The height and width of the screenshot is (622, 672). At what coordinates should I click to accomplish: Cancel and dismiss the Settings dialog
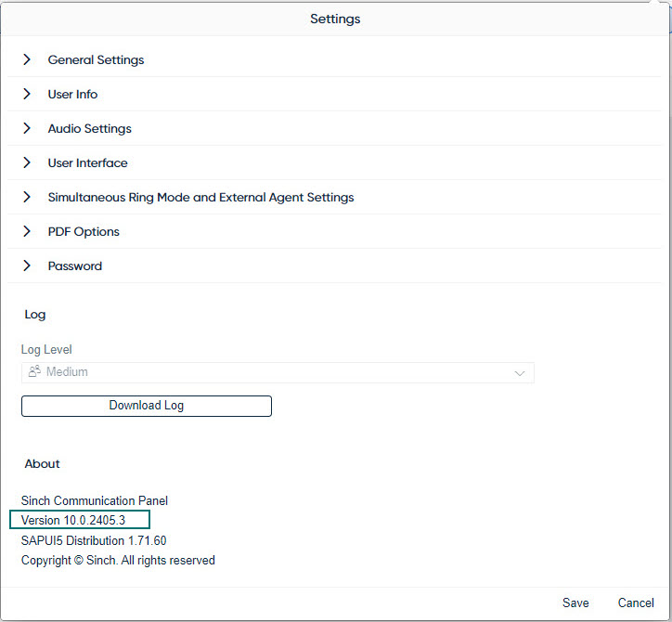point(636,603)
